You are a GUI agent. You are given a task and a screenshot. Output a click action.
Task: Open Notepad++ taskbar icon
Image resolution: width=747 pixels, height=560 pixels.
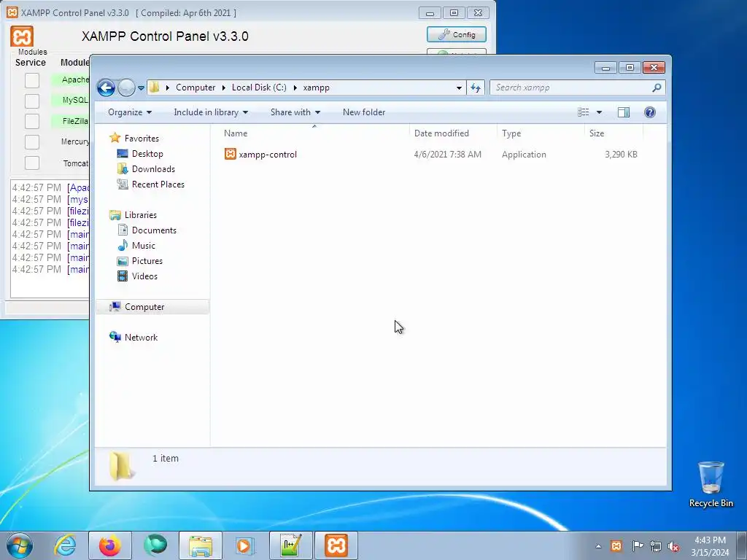point(290,545)
